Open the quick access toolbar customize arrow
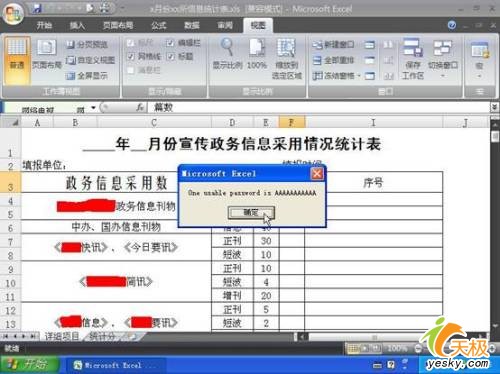The image size is (500, 374). tap(121, 8)
